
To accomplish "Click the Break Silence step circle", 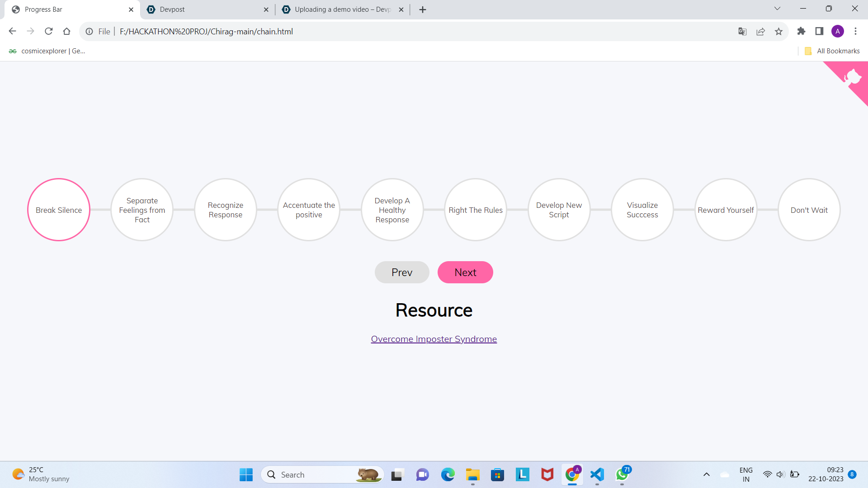I will coord(59,210).
